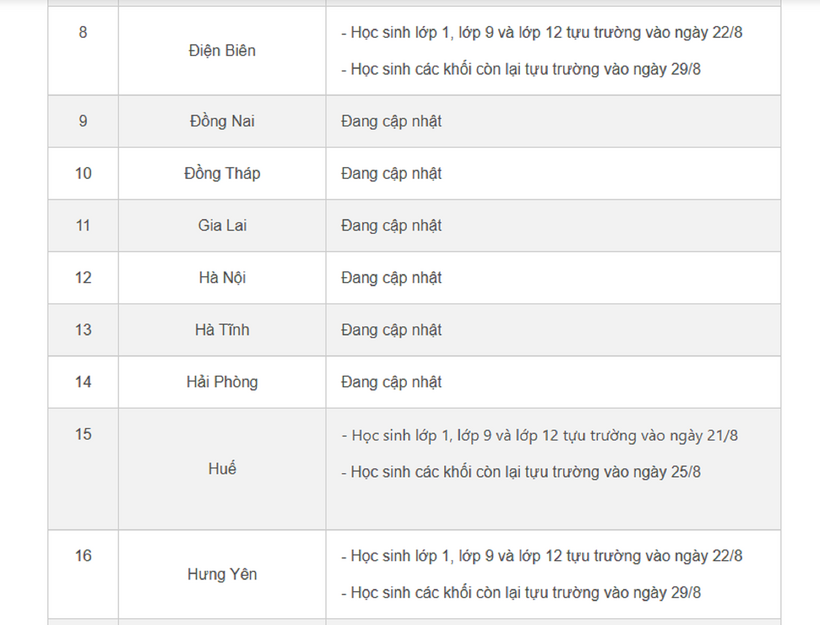820x625 pixels.
Task: Select Điện Biên's 29/8 remaining grades line
Action: click(x=520, y=69)
